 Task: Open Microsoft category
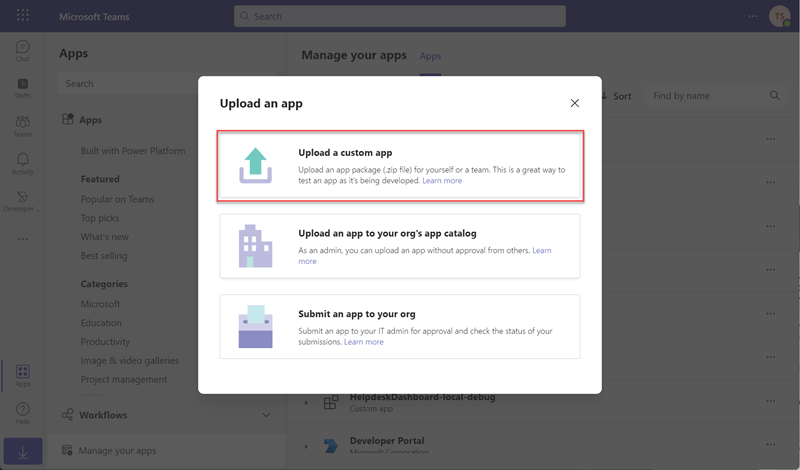pyautogui.click(x=101, y=304)
